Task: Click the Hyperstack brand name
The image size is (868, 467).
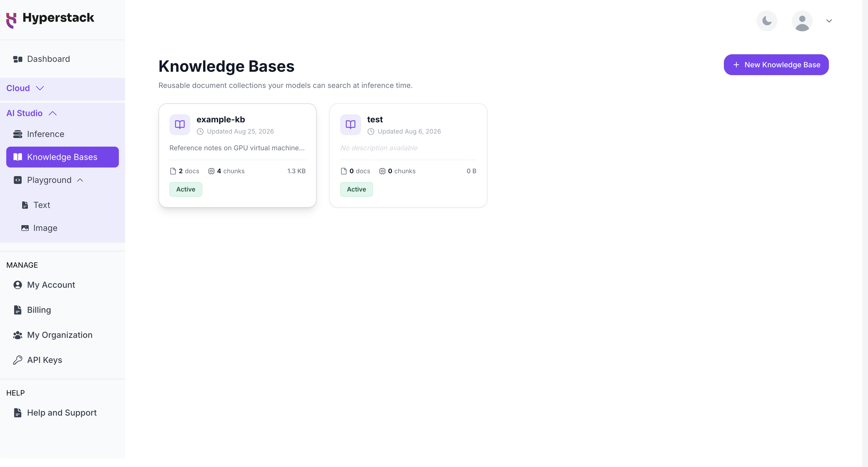Action: pos(58,18)
